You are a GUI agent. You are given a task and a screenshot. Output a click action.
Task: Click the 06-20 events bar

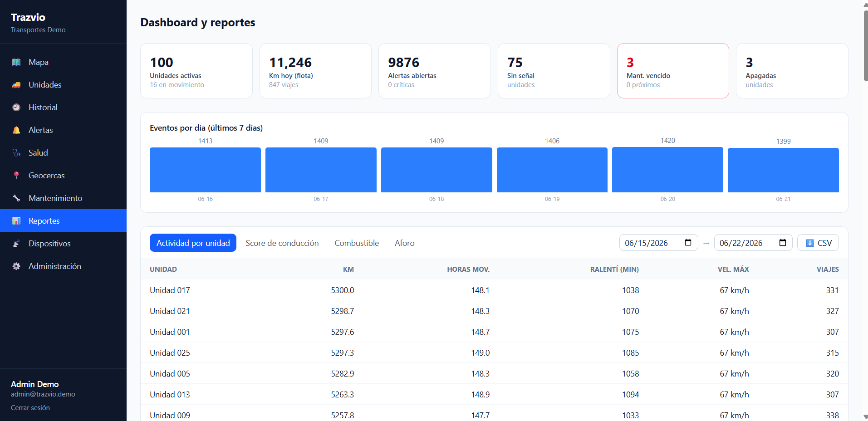(667, 170)
